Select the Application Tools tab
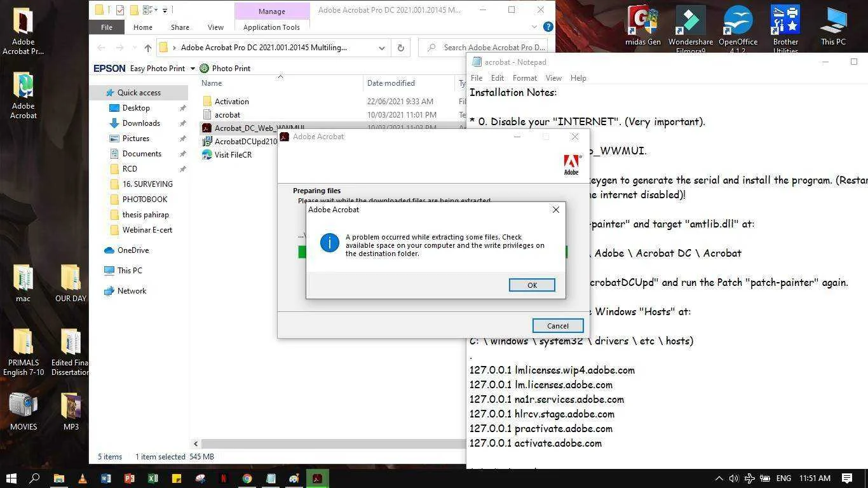Viewport: 868px width, 488px height. coord(271,27)
